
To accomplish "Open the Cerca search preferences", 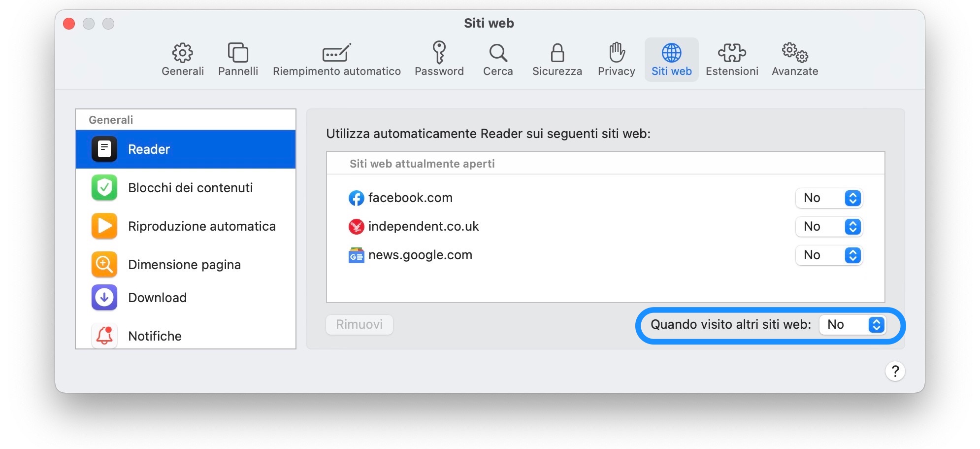I will point(498,58).
